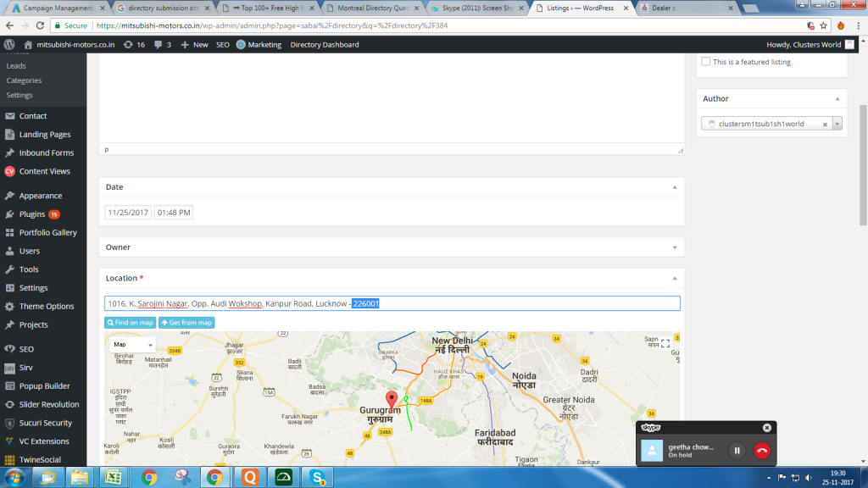Collapse the Location section

click(x=675, y=278)
